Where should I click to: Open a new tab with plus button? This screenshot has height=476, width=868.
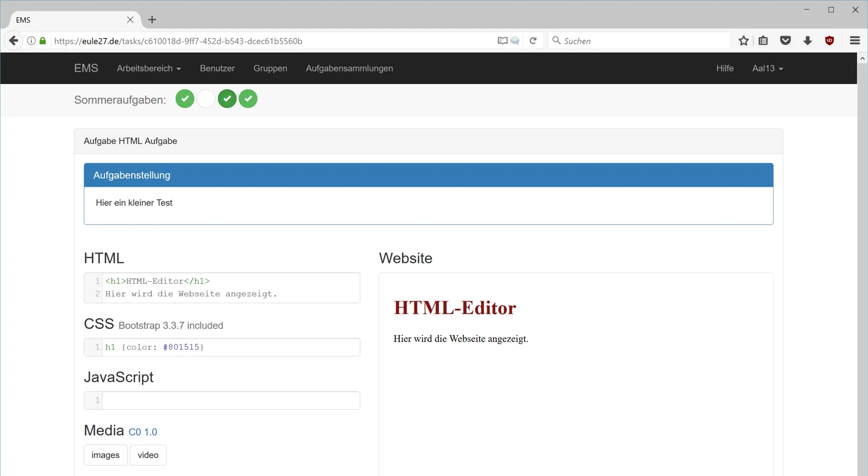[x=152, y=20]
